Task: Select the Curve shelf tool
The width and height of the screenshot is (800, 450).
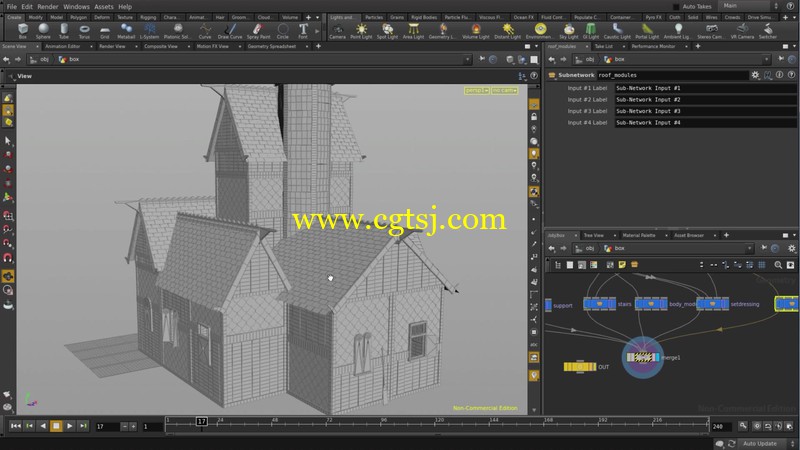Action: coord(205,31)
